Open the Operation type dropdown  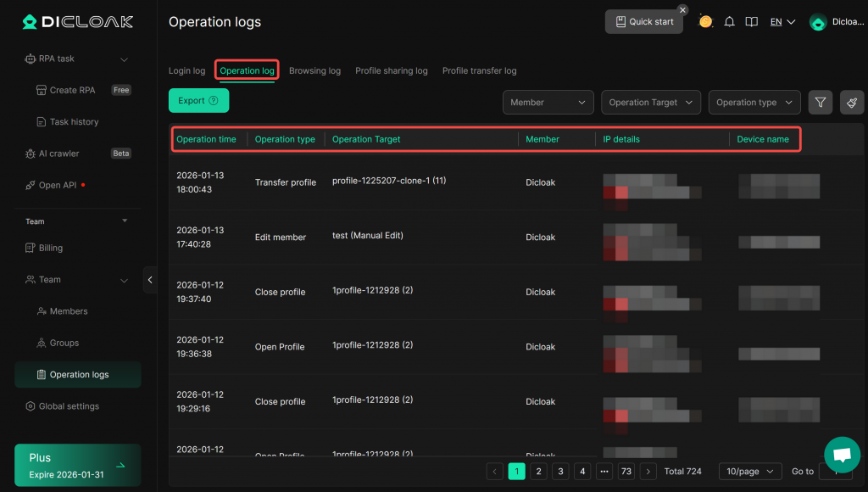point(754,103)
